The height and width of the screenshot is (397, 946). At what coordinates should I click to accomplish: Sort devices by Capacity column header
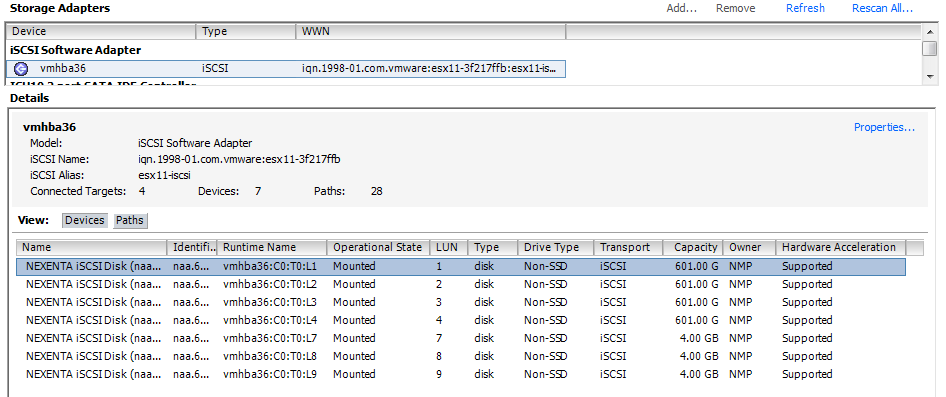[693, 247]
